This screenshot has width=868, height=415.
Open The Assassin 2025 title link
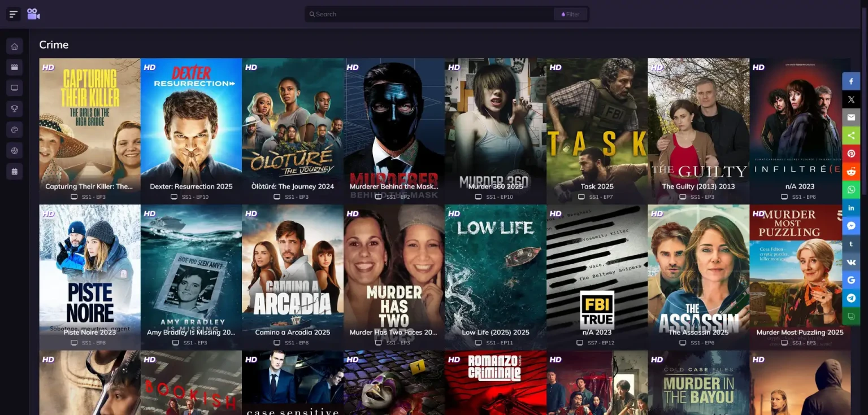(698, 333)
